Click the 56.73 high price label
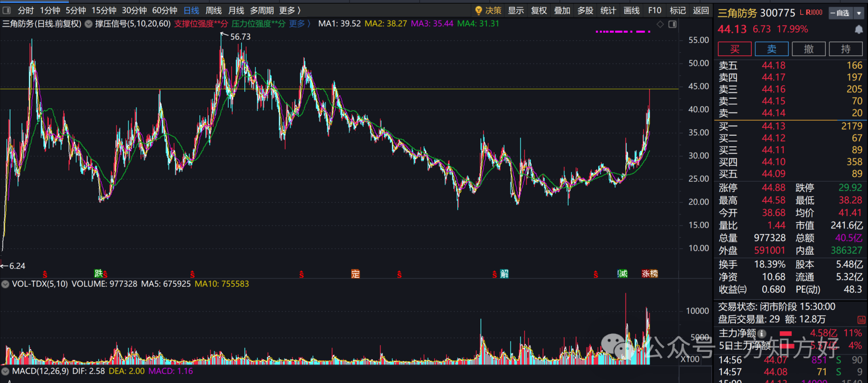This screenshot has width=868, height=383. click(x=240, y=37)
